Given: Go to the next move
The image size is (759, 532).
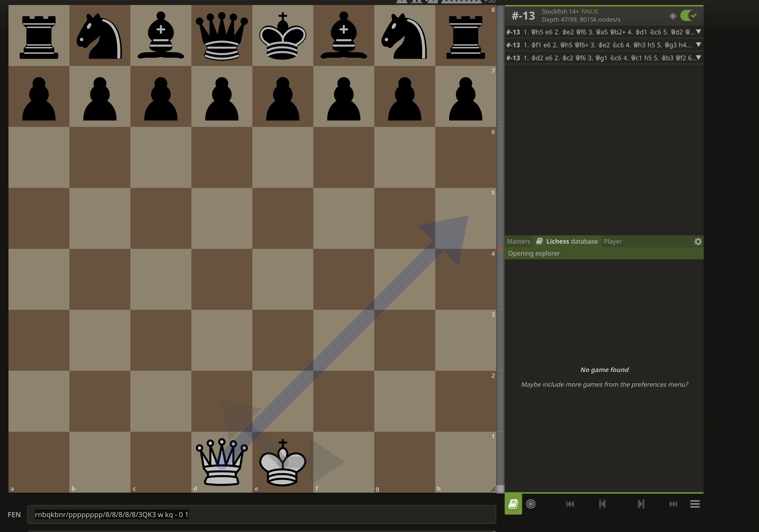Looking at the screenshot, I should 641,504.
